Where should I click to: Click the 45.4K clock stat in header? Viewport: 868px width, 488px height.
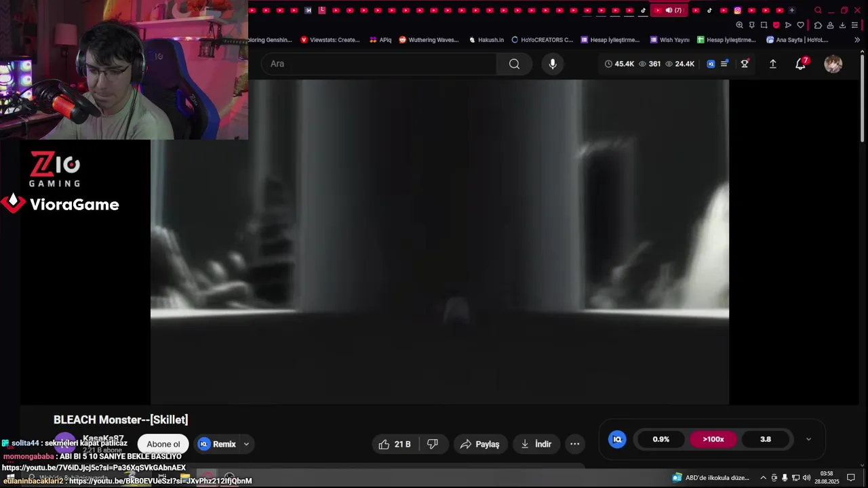[x=618, y=64]
